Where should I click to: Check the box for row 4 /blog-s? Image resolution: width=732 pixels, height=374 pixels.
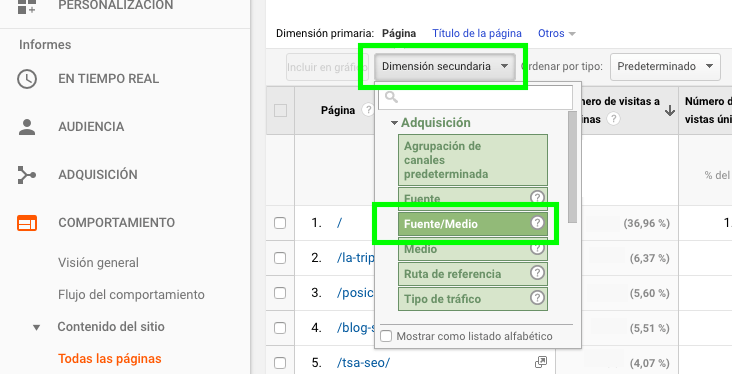[x=280, y=328]
